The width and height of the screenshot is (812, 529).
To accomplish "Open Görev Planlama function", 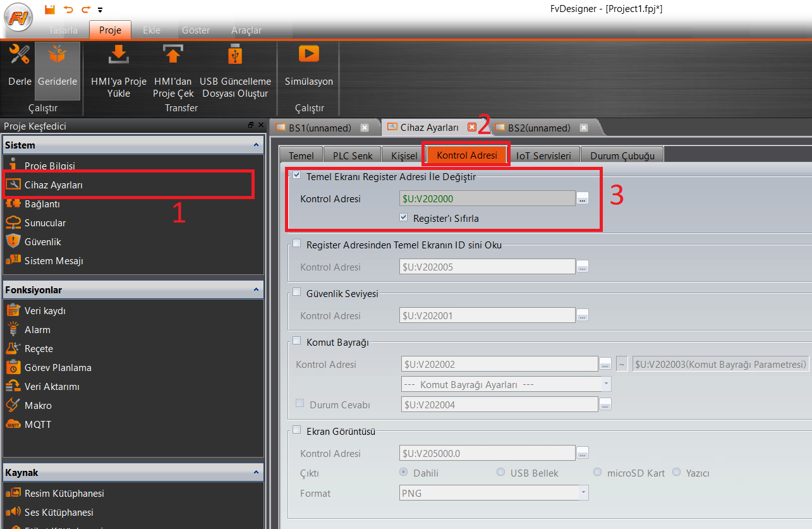I will pos(58,367).
